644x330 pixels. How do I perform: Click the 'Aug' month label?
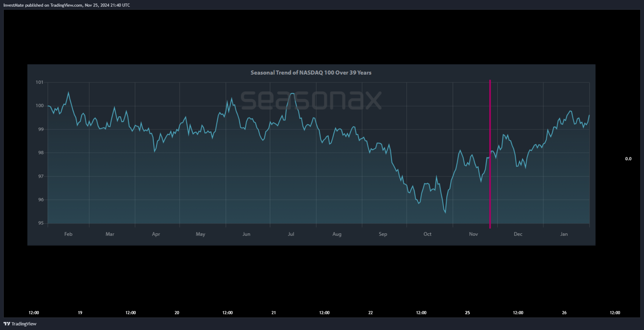337,234
